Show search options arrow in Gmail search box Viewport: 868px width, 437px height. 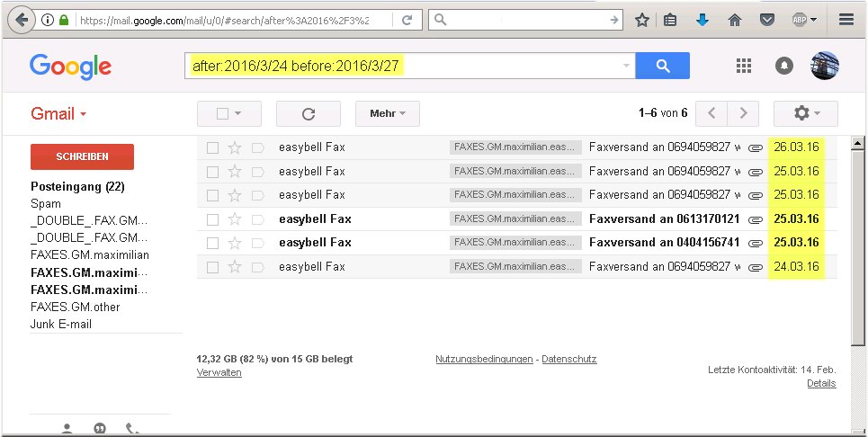pos(626,66)
